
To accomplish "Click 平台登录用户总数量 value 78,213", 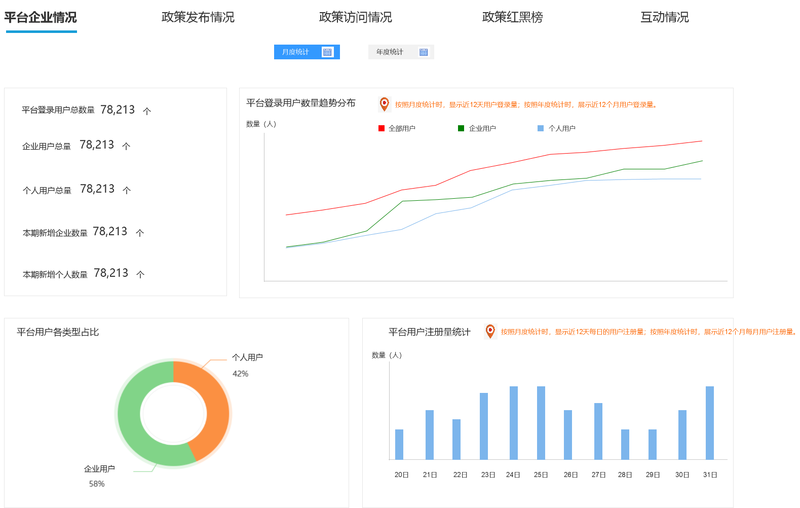I will coord(117,110).
